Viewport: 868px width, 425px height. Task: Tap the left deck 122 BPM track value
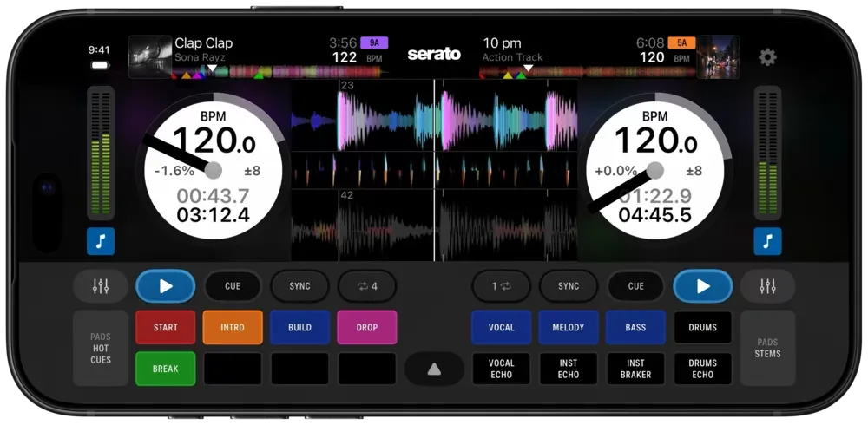click(x=345, y=57)
